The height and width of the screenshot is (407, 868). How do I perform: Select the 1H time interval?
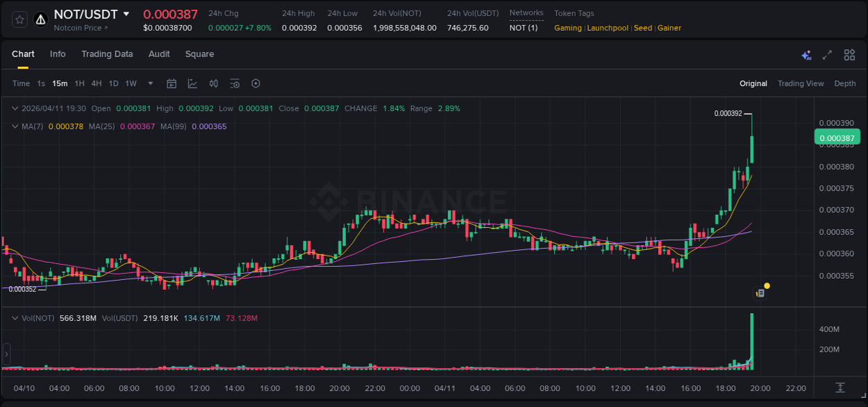point(79,83)
